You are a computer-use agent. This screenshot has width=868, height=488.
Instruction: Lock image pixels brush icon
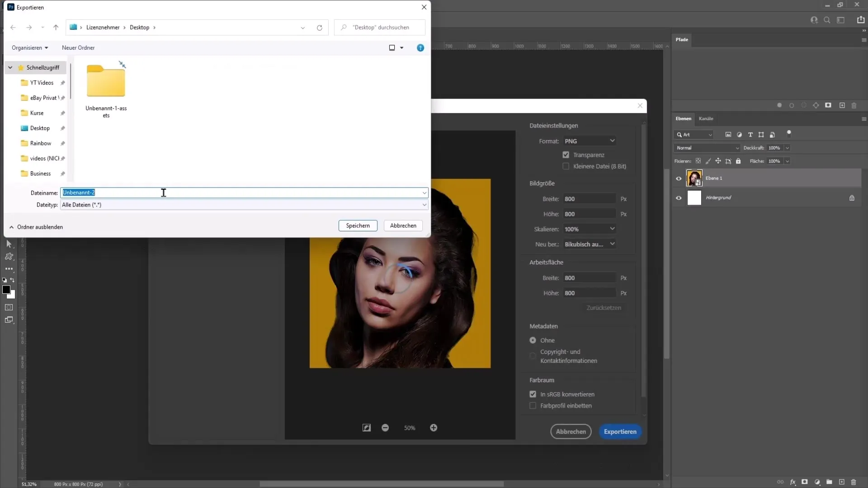708,161
